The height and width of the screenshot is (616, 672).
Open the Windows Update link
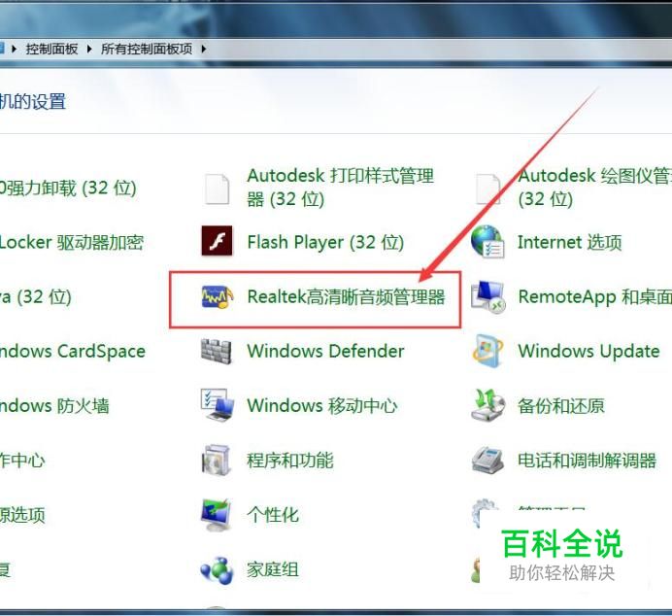tap(588, 352)
